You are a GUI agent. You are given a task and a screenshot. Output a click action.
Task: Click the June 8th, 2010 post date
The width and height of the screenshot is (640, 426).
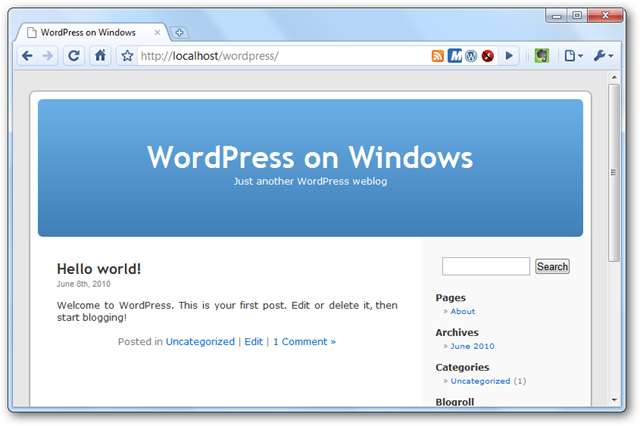pos(84,284)
